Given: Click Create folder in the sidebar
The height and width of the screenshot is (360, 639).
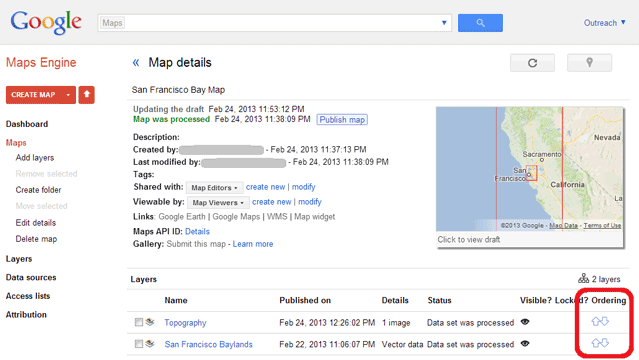Looking at the screenshot, I should [x=38, y=190].
